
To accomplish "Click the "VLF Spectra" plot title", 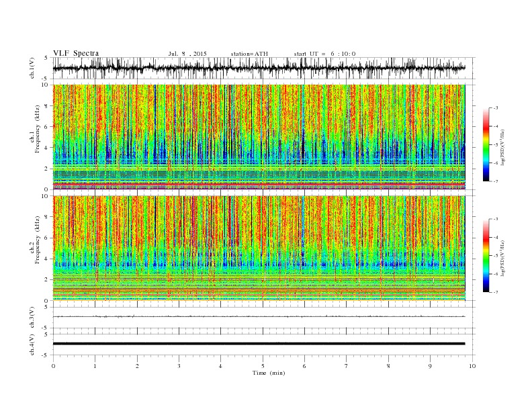I will pos(76,53).
